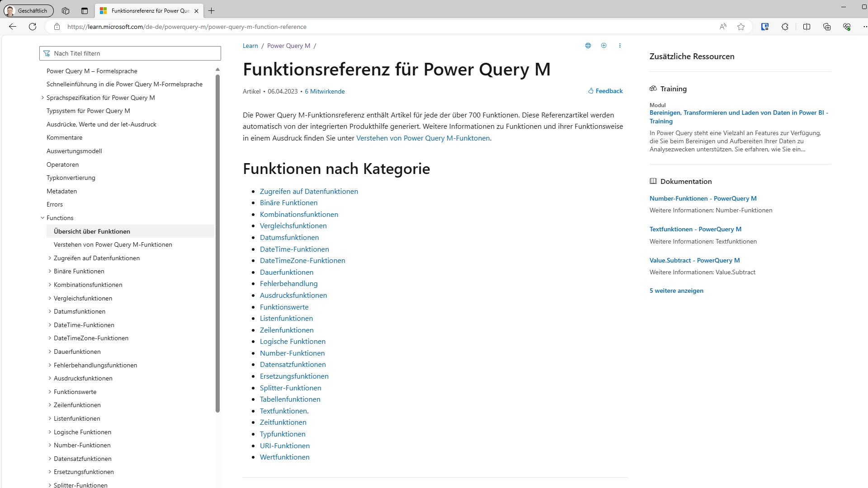Open a new tab with plus icon
Image resolution: width=868 pixels, height=488 pixels.
click(x=211, y=10)
